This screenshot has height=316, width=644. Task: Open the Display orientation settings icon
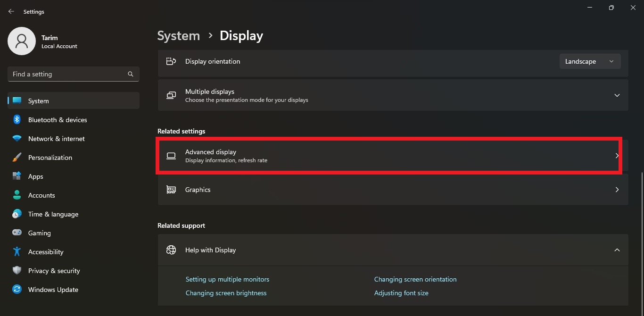tap(171, 61)
